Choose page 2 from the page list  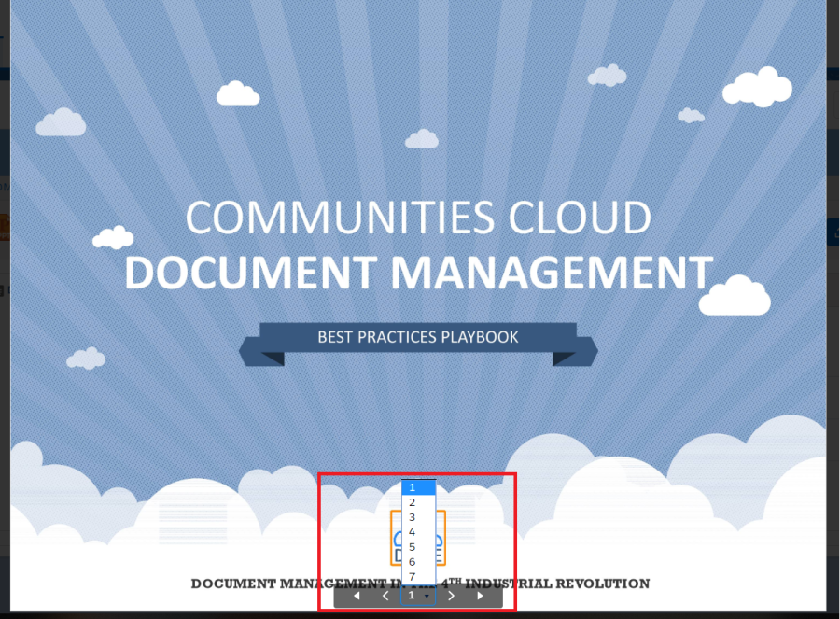[x=418, y=502]
